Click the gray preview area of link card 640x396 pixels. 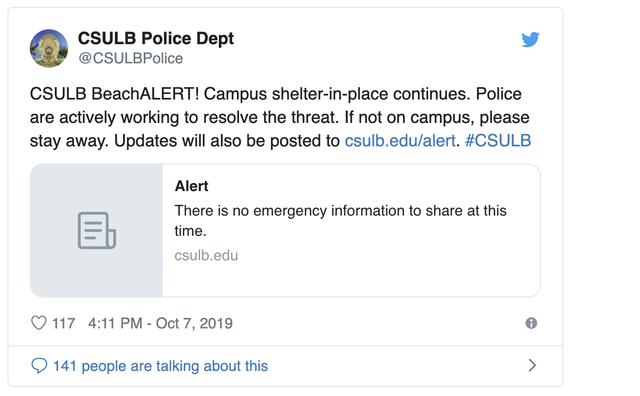(97, 230)
